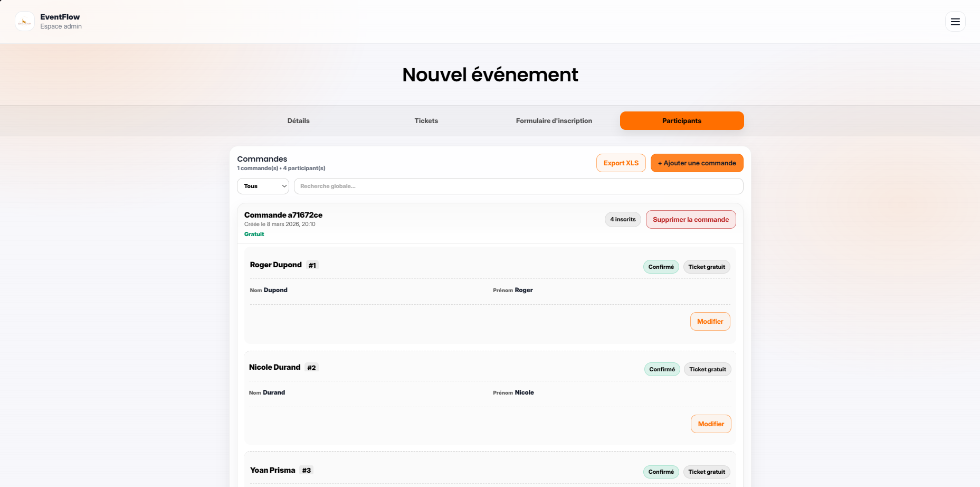Select the Détails tab
This screenshot has width=980, height=487.
pyautogui.click(x=298, y=120)
